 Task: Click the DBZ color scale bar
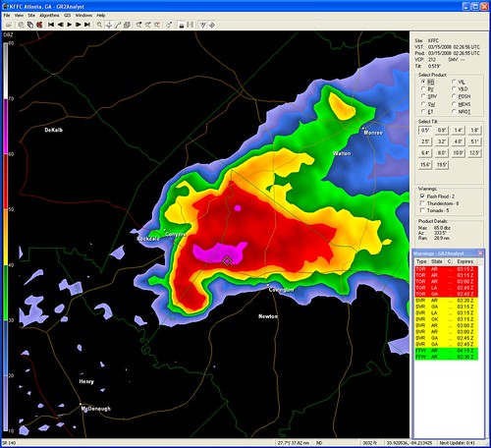point(6,237)
